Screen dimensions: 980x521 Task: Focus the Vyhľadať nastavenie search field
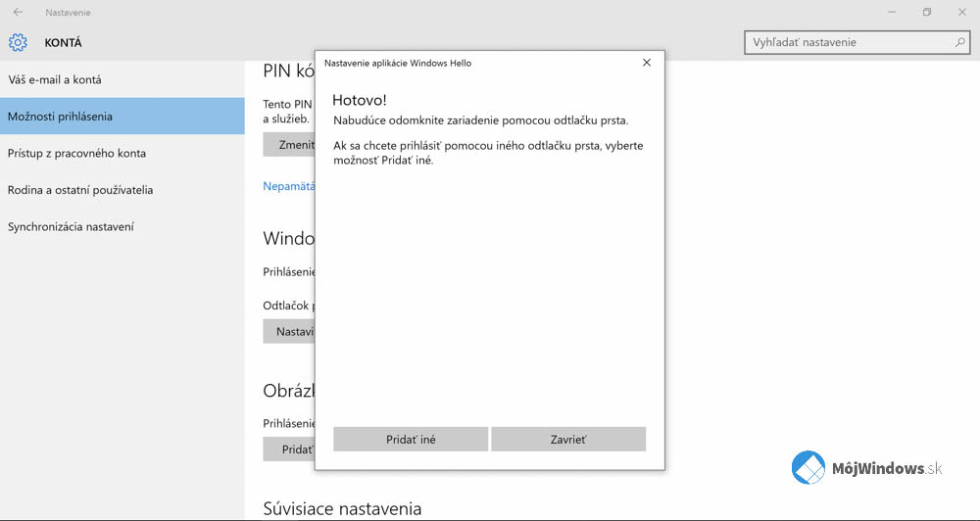(857, 42)
